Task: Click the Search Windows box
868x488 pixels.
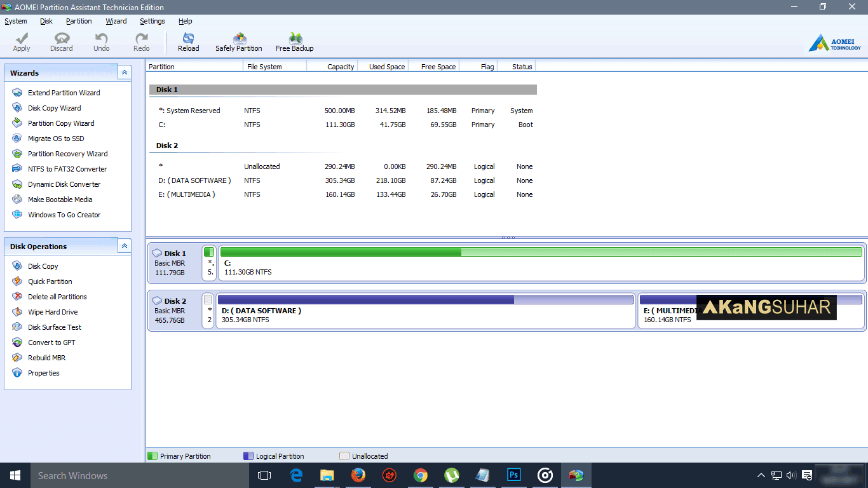Action: [x=140, y=475]
